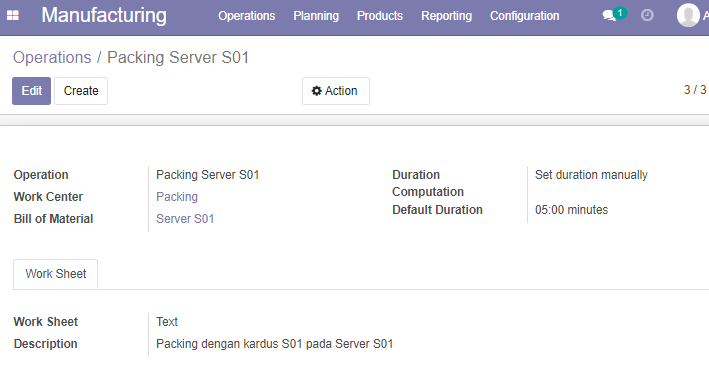Expand the Products menu
The image size is (709, 369).
[380, 16]
